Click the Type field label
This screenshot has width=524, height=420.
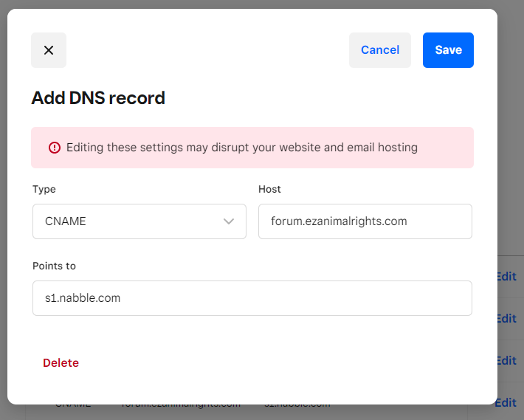coord(44,189)
